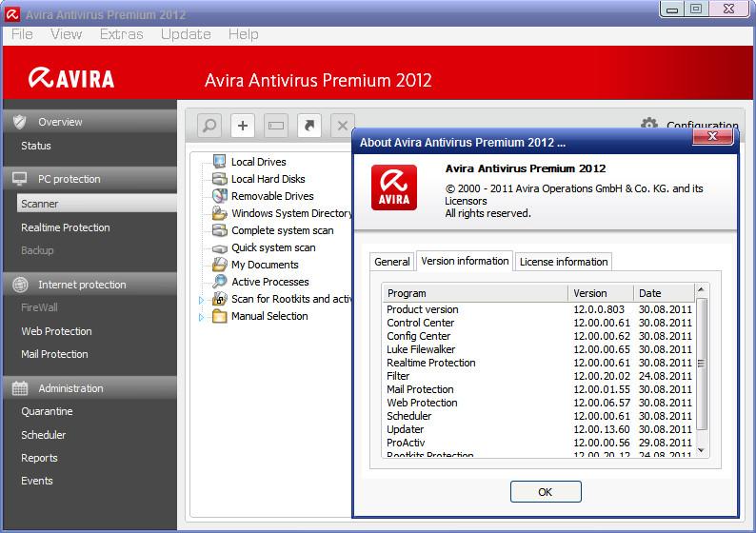This screenshot has height=533, width=756.
Task: Click the Quick system scan drive icon
Action: click(x=219, y=248)
